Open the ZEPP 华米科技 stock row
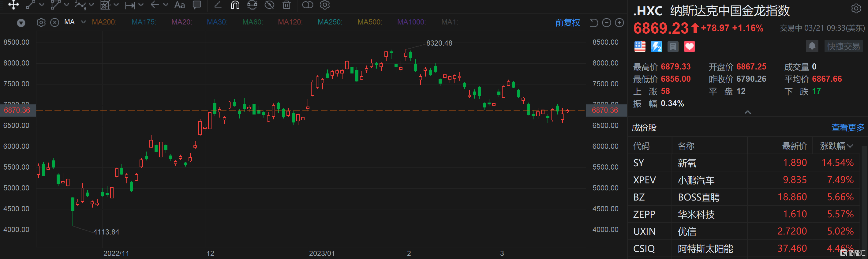This screenshot has width=868, height=259. pos(744,215)
